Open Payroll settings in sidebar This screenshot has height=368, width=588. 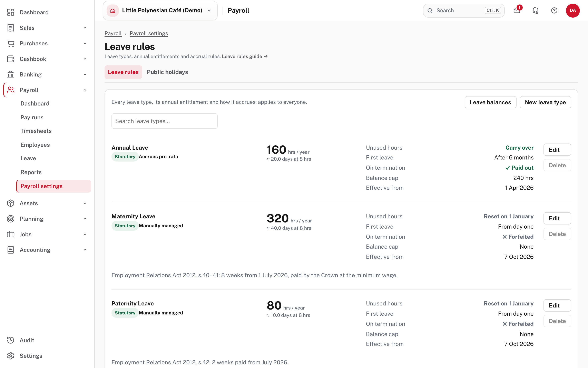click(54, 186)
